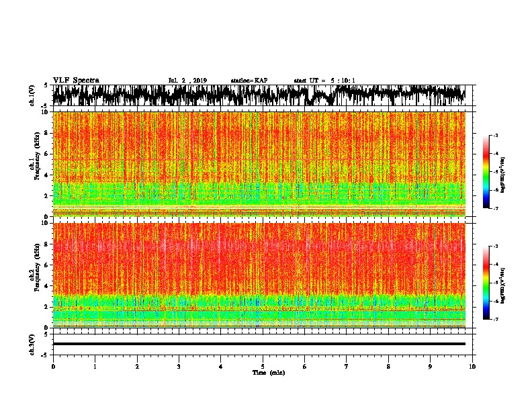The image size is (532, 411).
Task: Click the "5" tick on time axis
Action: point(263,367)
